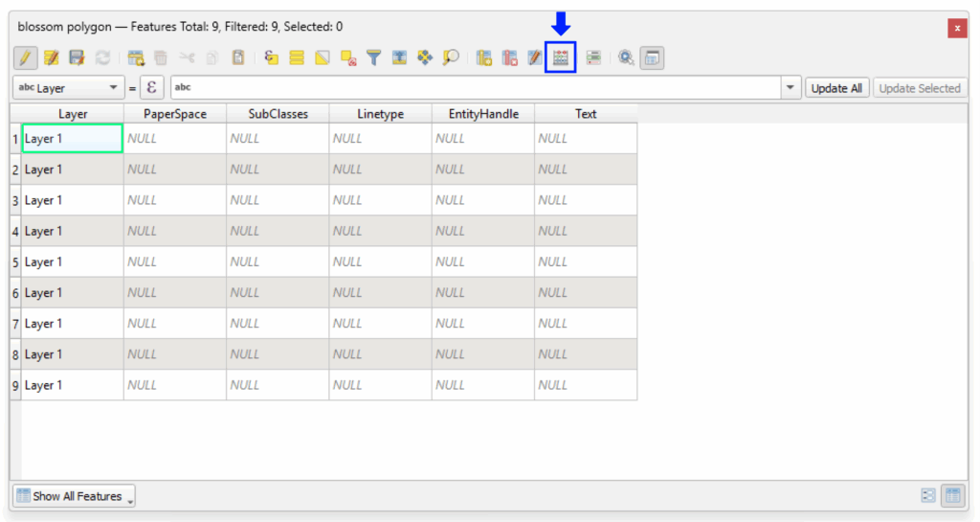The height and width of the screenshot is (522, 980).
Task: Click the Select All features icon
Action: click(297, 58)
